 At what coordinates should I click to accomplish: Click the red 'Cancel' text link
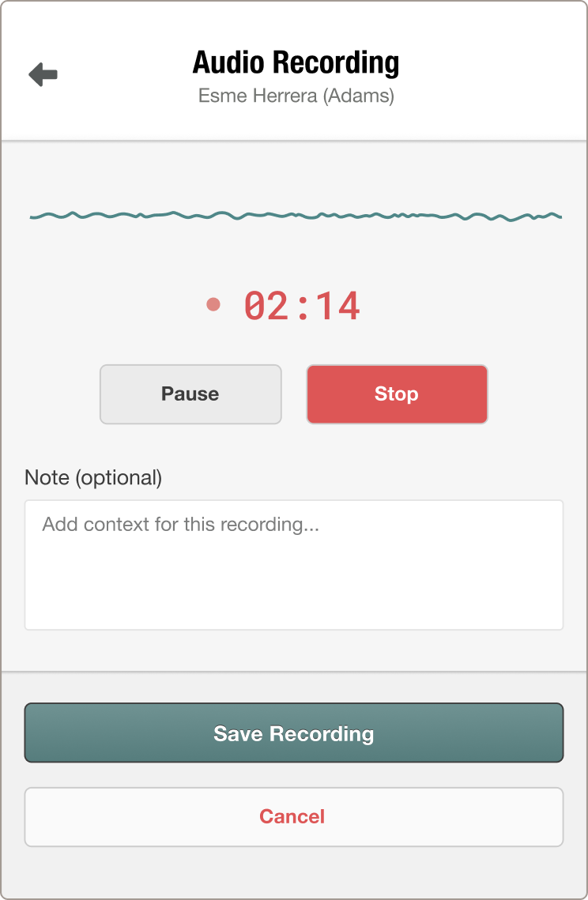click(x=292, y=817)
